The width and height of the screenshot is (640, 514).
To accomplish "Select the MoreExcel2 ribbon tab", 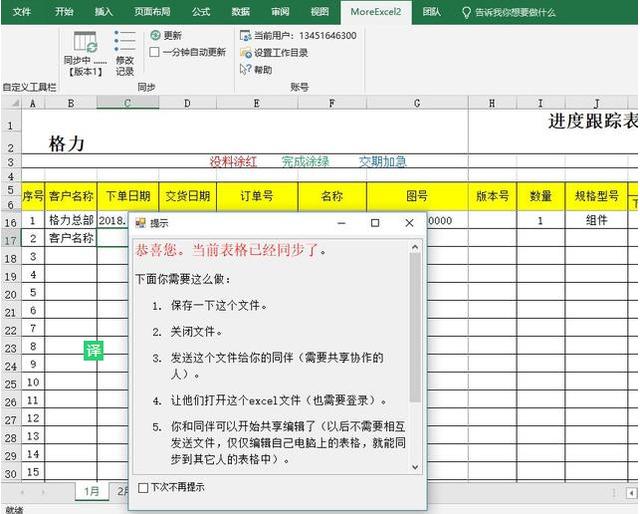I will pos(376,12).
